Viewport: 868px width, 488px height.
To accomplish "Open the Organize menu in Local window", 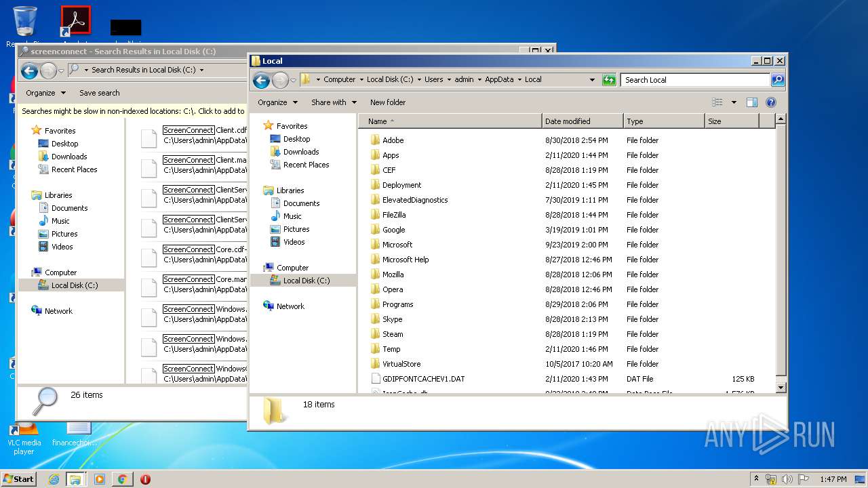I will coord(277,102).
